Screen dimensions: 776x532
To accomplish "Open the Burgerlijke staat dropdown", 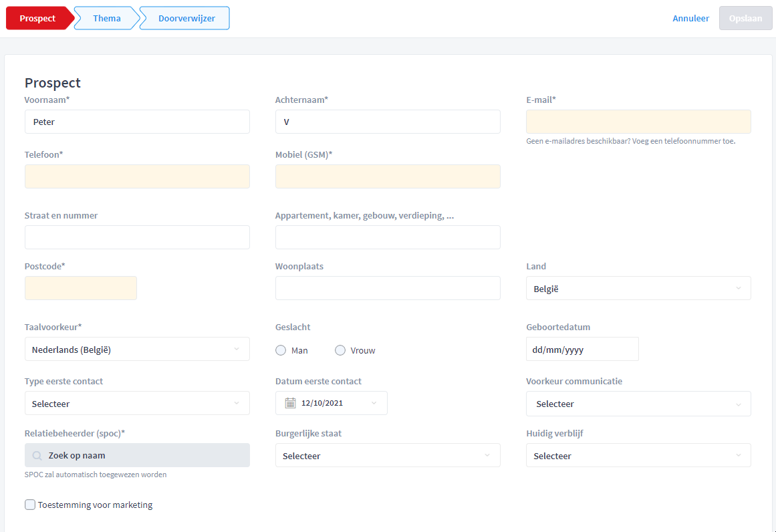I will [x=388, y=455].
